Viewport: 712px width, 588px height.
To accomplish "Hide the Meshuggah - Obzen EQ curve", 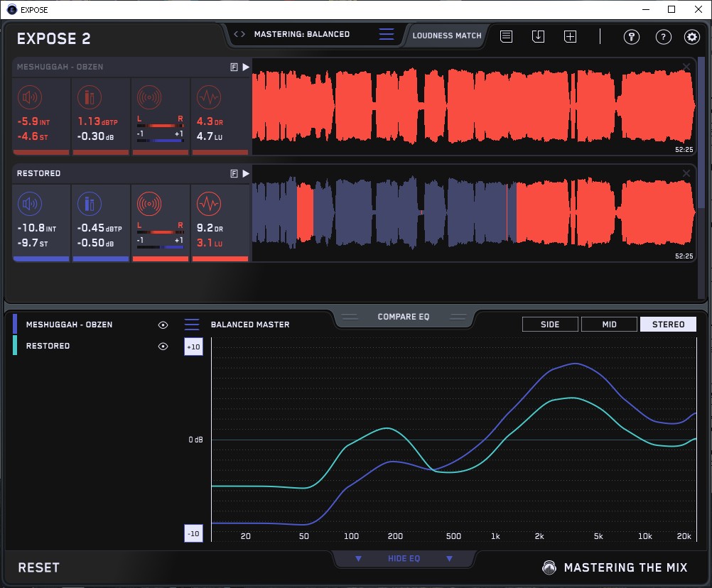I will click(x=163, y=325).
